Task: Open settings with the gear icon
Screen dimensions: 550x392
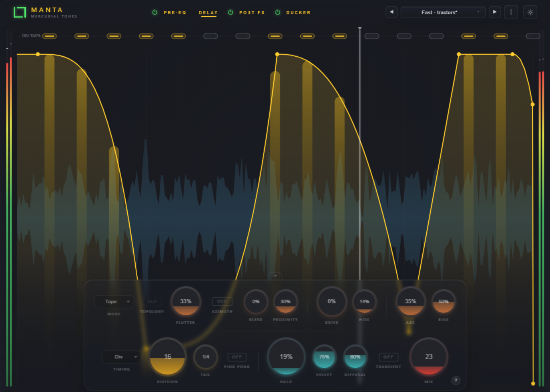Action: 530,12
